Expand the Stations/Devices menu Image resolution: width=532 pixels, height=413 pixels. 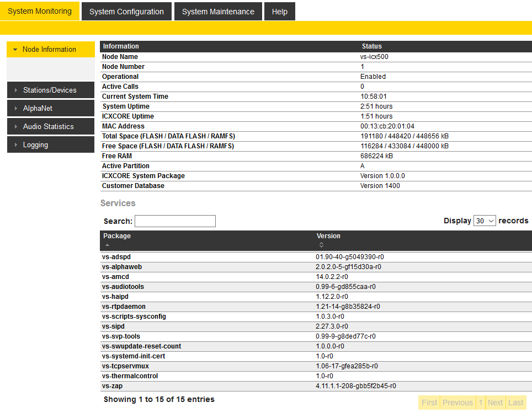point(50,90)
